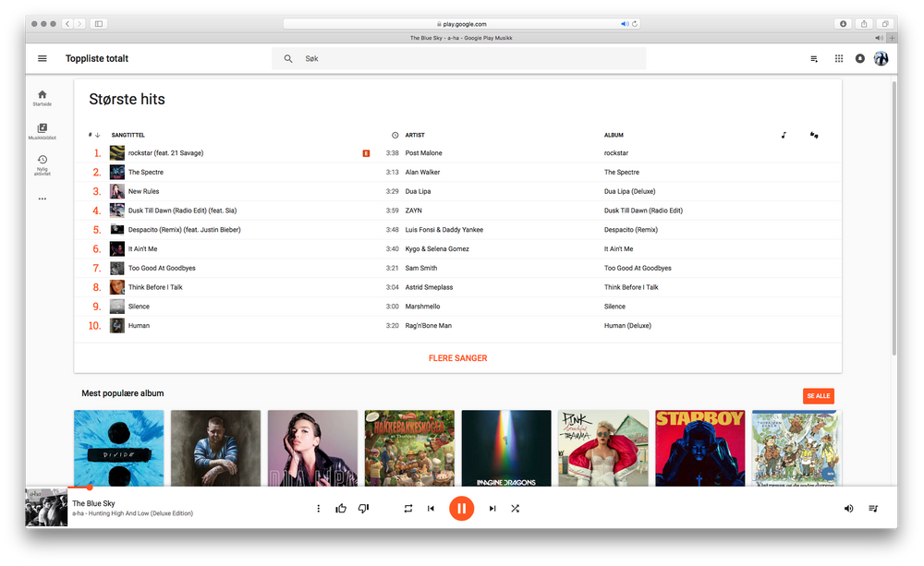This screenshot has width=924, height=566.
Task: Toggle repeat mode
Action: pos(407,508)
